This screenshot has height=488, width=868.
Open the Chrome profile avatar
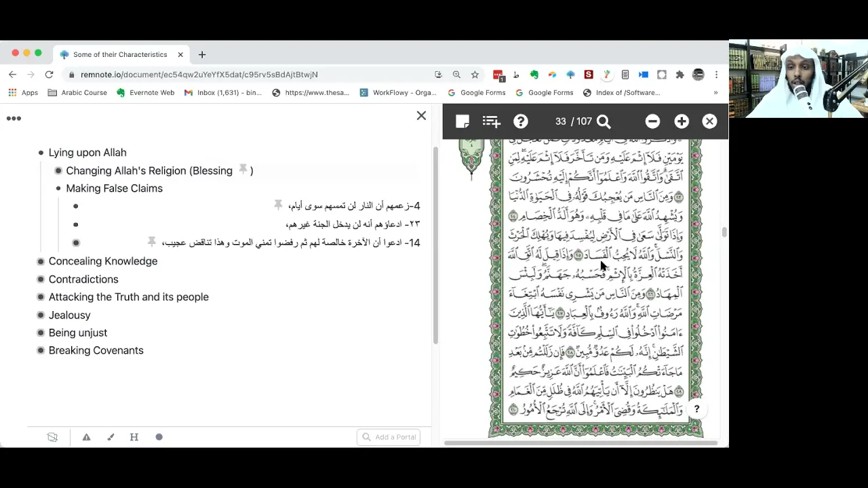[698, 75]
